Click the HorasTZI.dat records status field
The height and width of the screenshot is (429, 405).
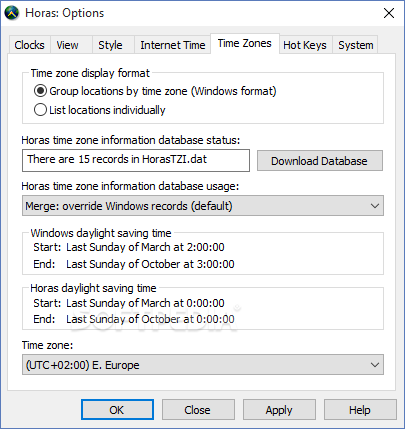(136, 160)
